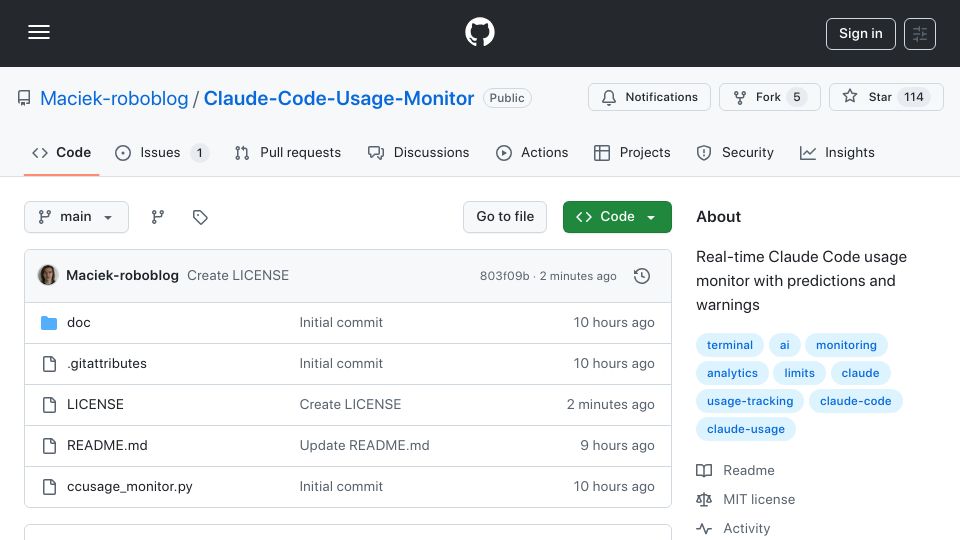Open the Actions tab
Image resolution: width=960 pixels, height=540 pixels.
[x=532, y=152]
